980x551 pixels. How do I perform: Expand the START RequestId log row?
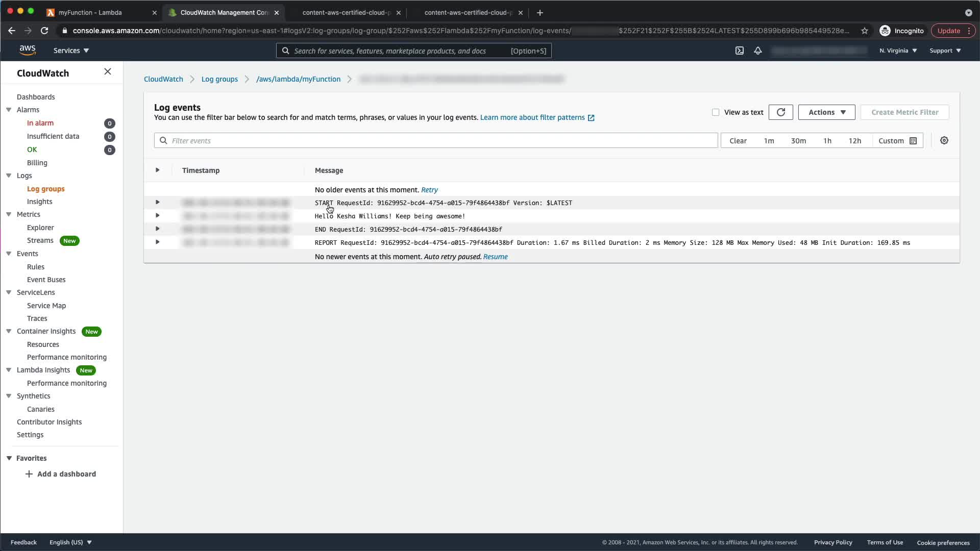click(x=157, y=203)
